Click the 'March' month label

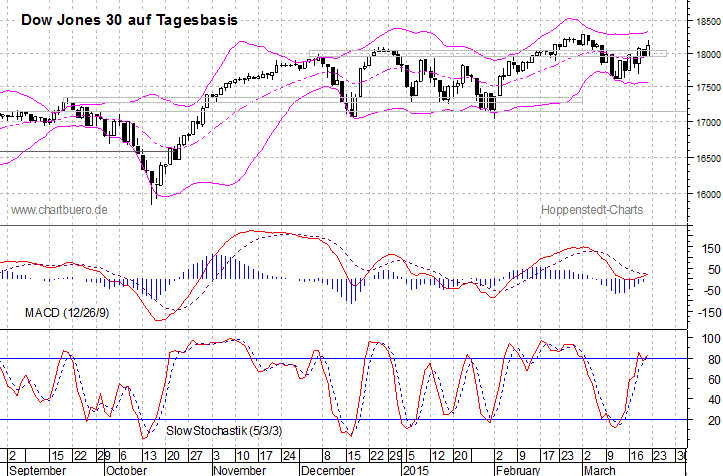599,470
